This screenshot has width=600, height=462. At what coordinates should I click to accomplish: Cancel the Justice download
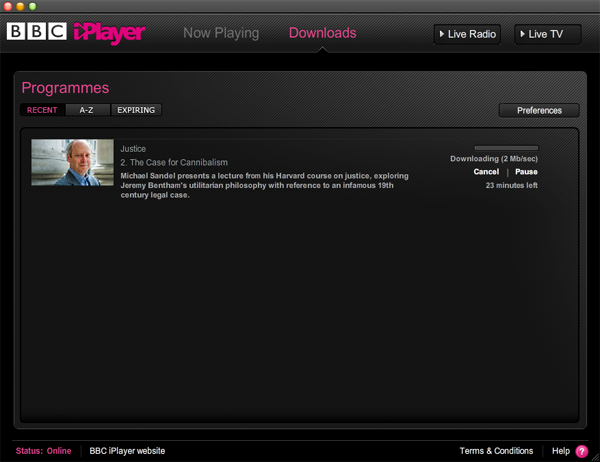coord(486,172)
